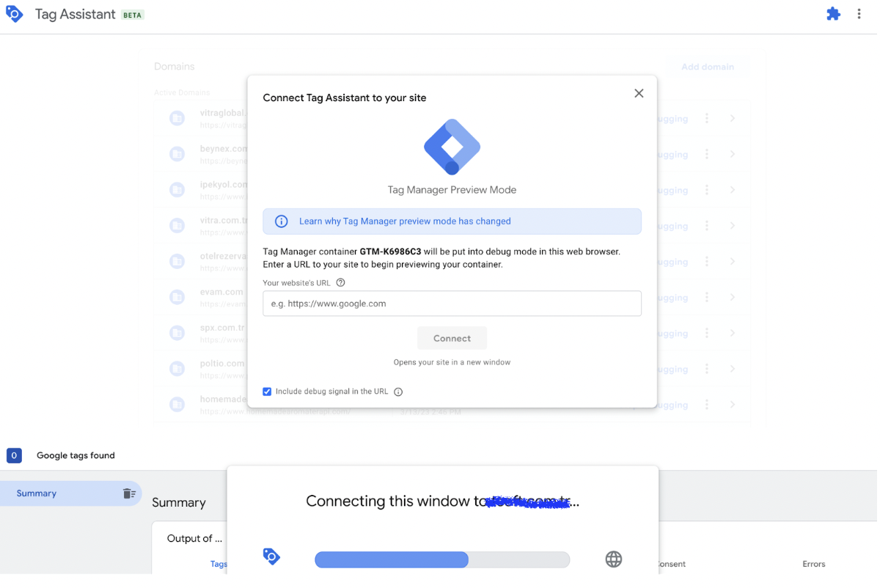
Task: Click domain icon for vitra.com.tr row
Action: click(177, 226)
